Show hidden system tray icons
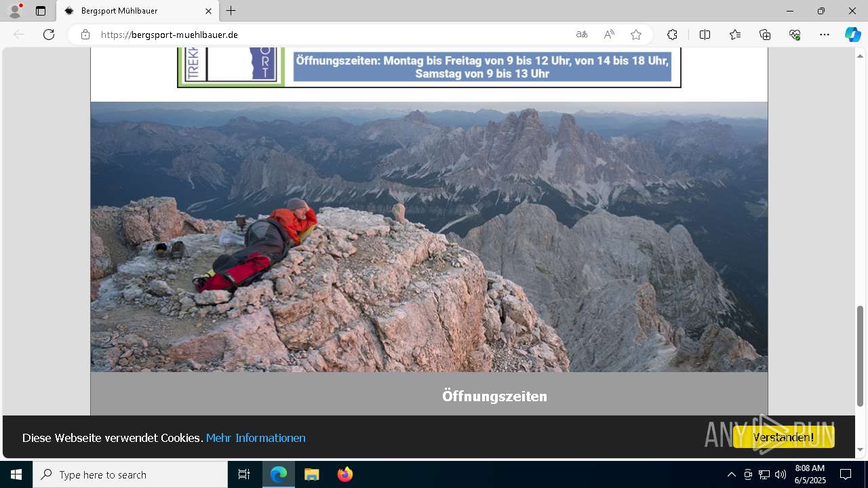This screenshot has width=868, height=488. pos(731,474)
